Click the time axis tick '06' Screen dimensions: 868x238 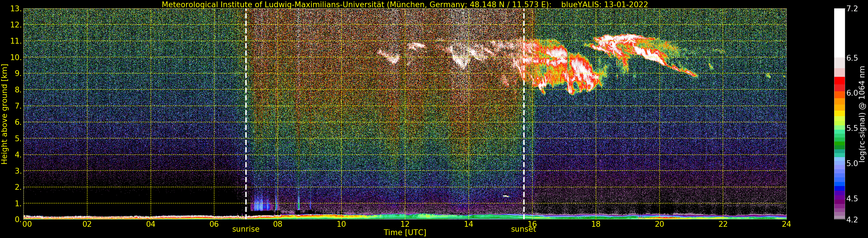click(214, 224)
